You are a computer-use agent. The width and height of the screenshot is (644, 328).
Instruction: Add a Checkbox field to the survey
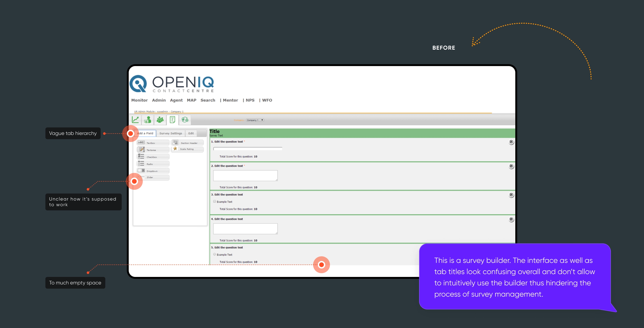click(153, 157)
